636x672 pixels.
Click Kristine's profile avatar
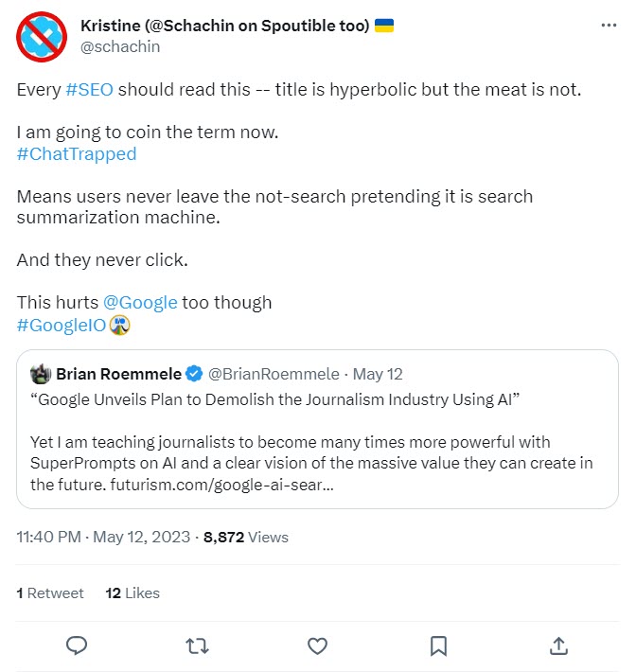pos(42,35)
